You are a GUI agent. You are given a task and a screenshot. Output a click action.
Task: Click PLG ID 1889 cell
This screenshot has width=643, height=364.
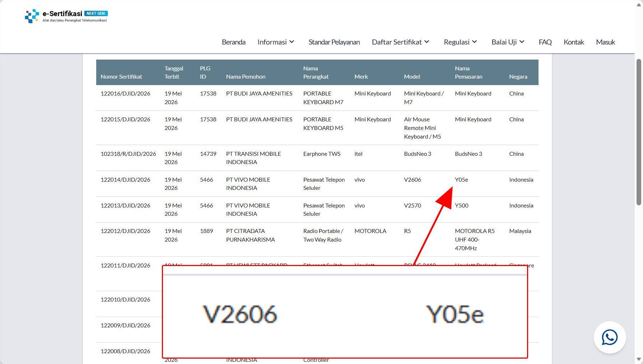pos(206,231)
